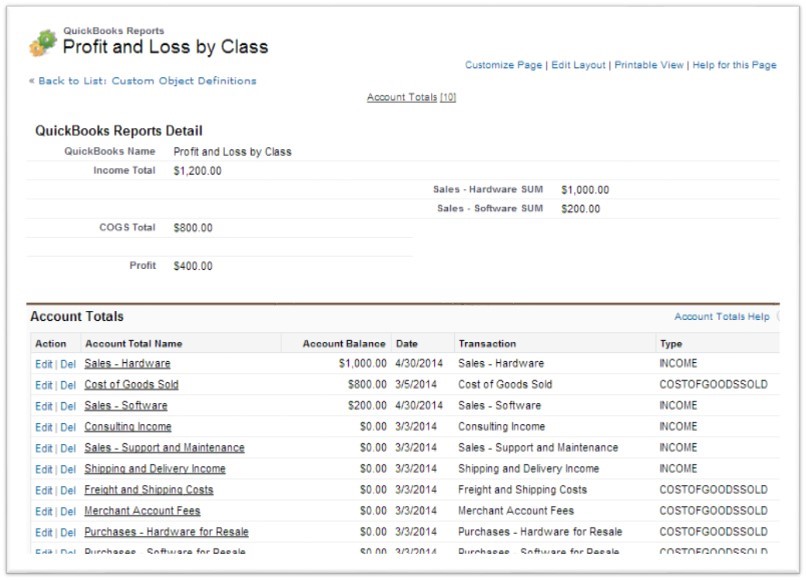Click the QuickBooks Reports gear icon
This screenshot has width=806, height=580.
pyautogui.click(x=43, y=43)
